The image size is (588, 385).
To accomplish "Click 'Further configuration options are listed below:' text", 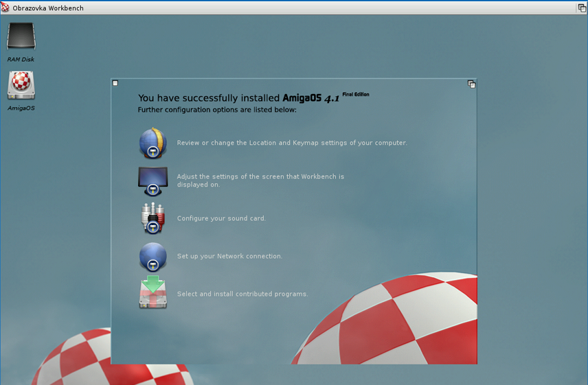I will [x=217, y=110].
